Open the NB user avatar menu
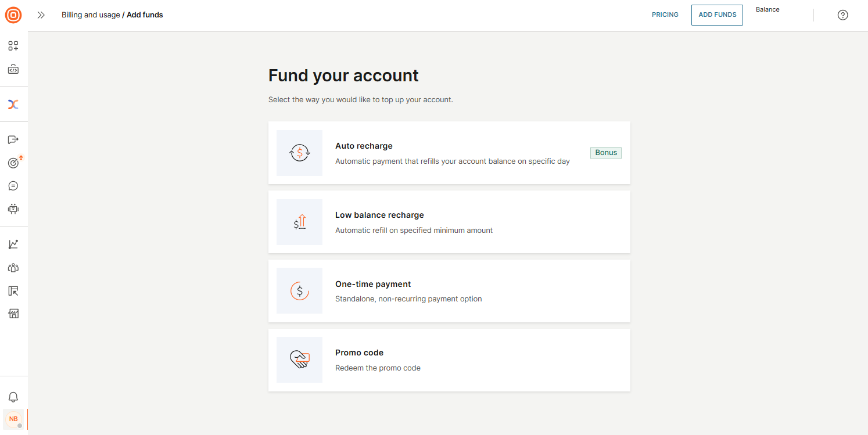This screenshot has width=868, height=435. 13,419
